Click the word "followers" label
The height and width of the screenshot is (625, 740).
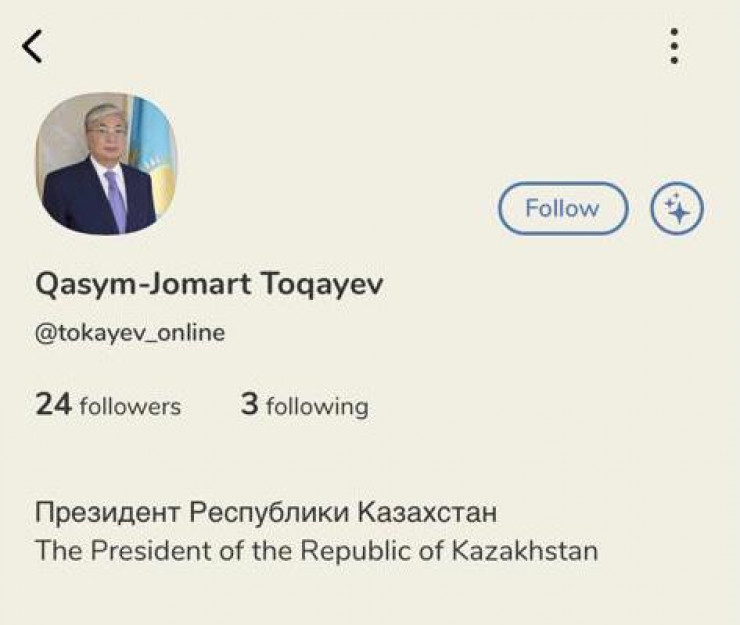(130, 407)
